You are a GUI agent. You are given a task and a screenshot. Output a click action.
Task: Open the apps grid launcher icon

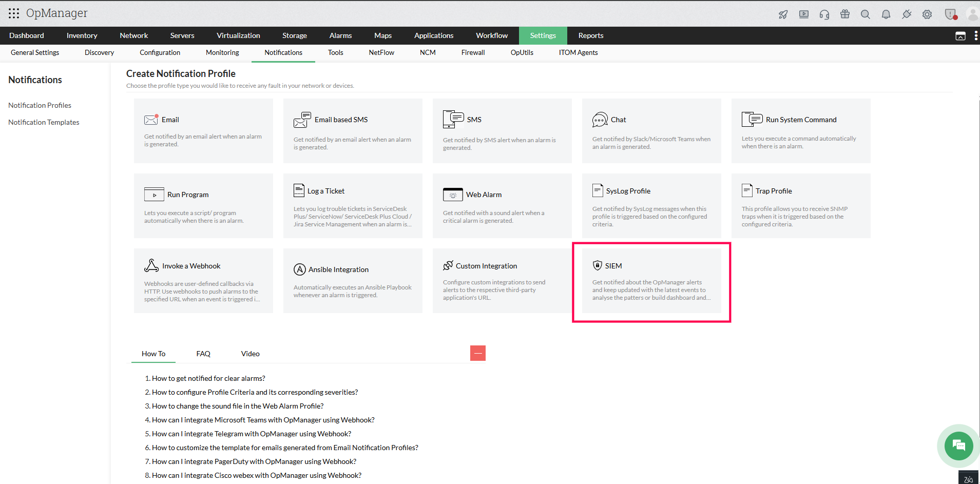coord(14,13)
